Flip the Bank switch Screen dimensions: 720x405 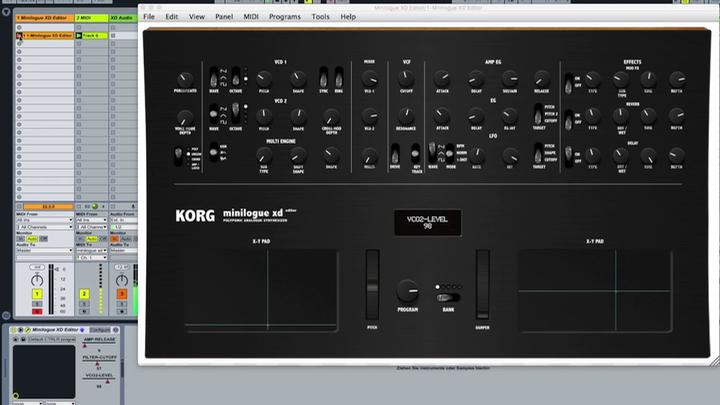(448, 298)
